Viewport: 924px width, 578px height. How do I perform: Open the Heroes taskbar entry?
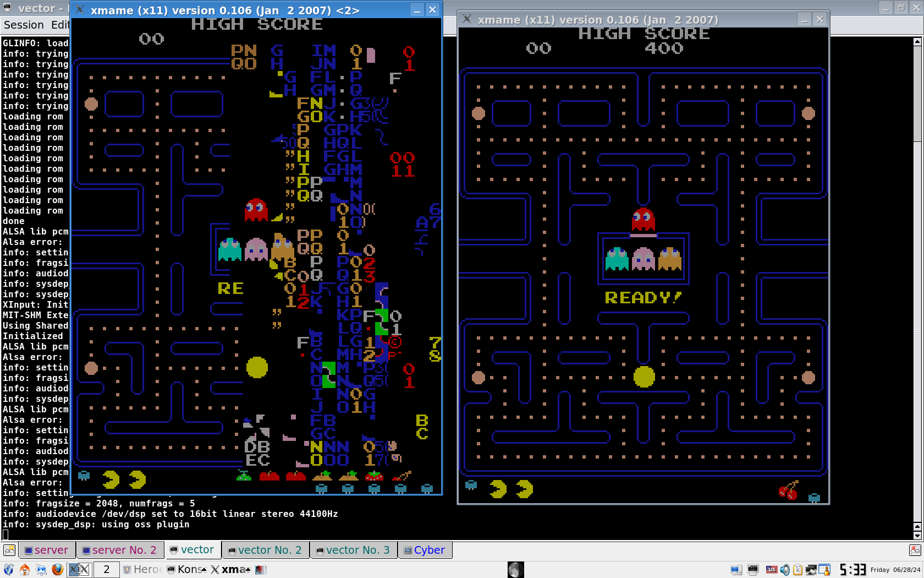click(x=142, y=569)
